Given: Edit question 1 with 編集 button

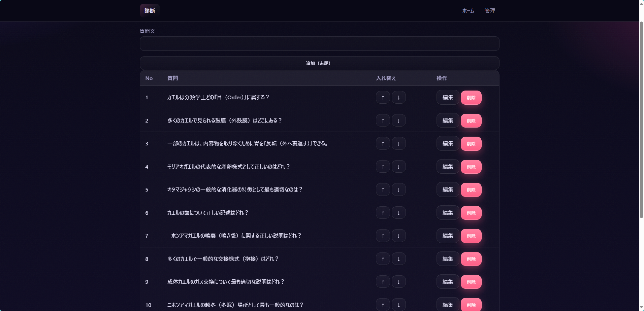Looking at the screenshot, I should [447, 97].
